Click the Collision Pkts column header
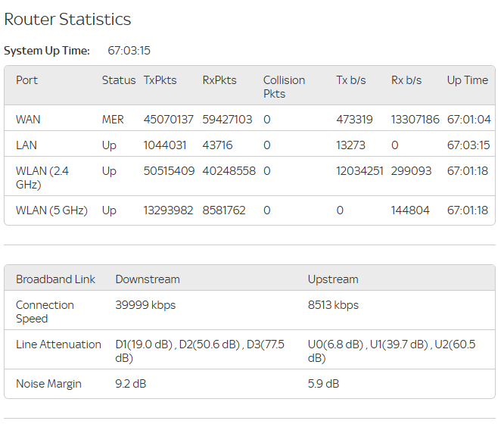Screen dimensions: 504x427 click(284, 87)
